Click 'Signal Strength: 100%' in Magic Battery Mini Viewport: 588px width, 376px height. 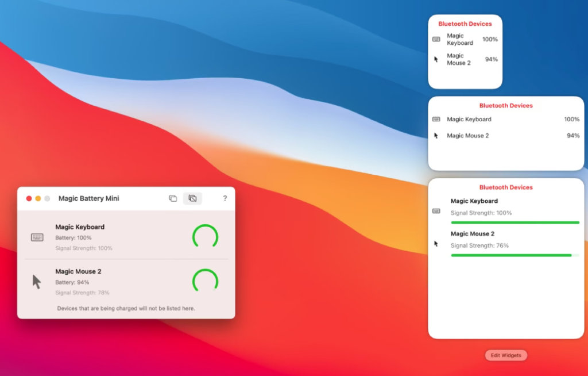coord(84,248)
